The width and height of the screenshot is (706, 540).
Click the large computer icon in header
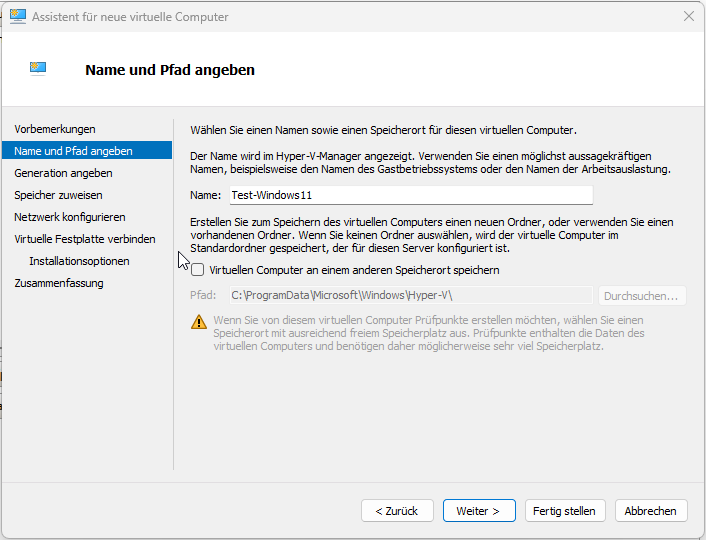point(38,69)
